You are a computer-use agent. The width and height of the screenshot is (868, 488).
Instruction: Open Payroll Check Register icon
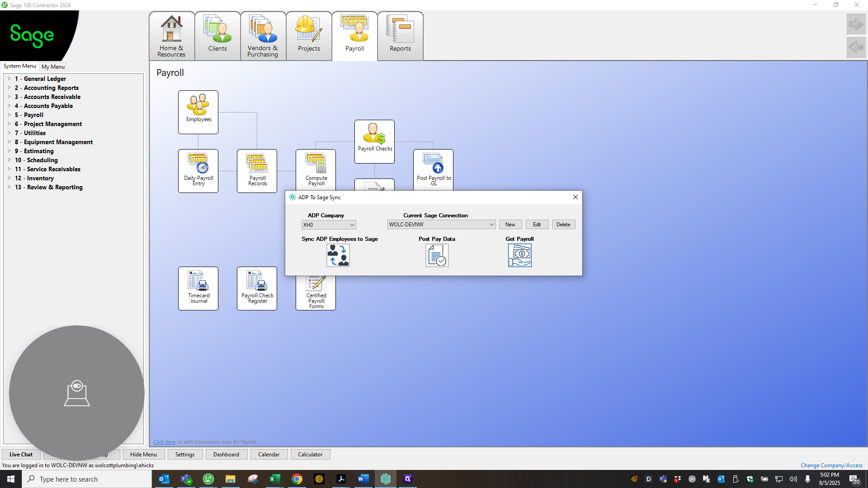(257, 288)
